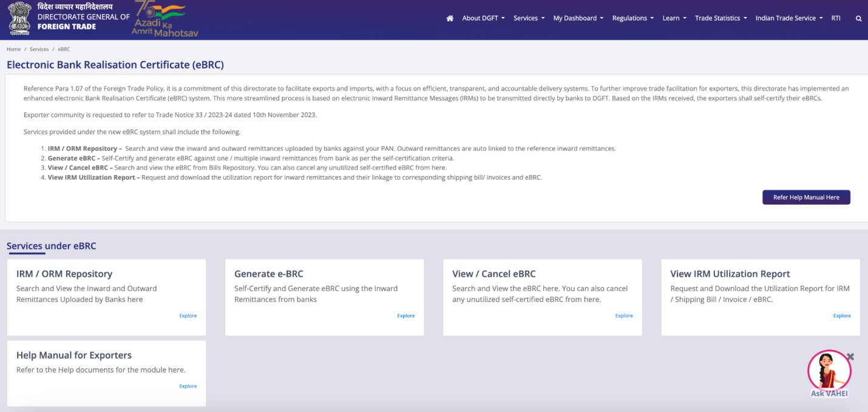The height and width of the screenshot is (412, 868).
Task: Explore the Generate e-BRC card
Action: [x=406, y=316]
